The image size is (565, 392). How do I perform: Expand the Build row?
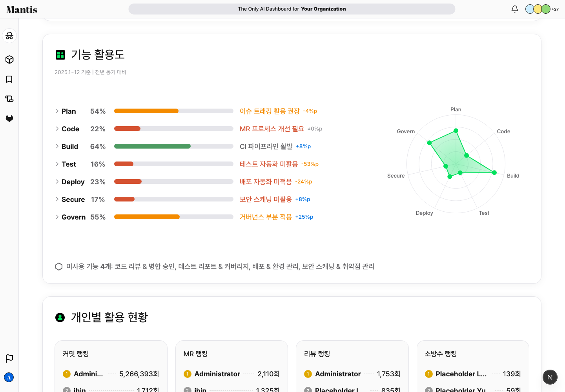coord(57,146)
